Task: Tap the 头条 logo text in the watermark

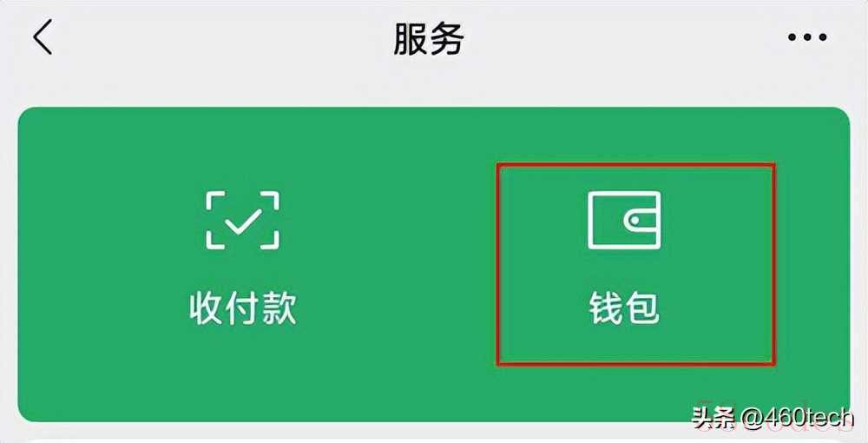Action: click(x=713, y=418)
